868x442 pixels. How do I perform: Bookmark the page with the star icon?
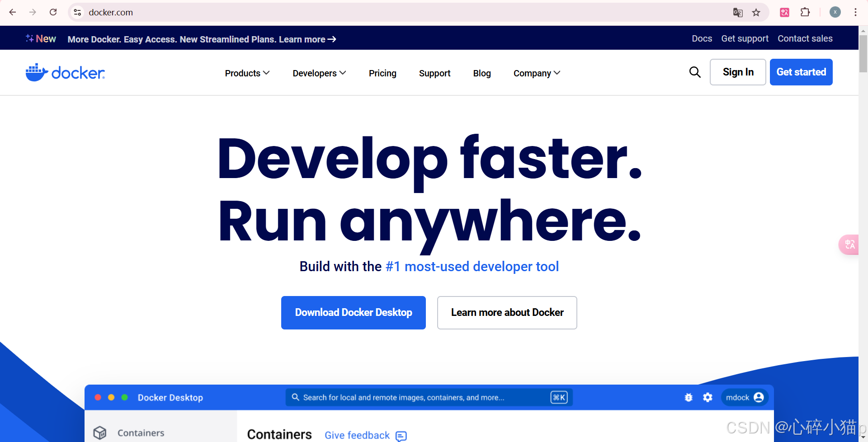[x=756, y=12]
